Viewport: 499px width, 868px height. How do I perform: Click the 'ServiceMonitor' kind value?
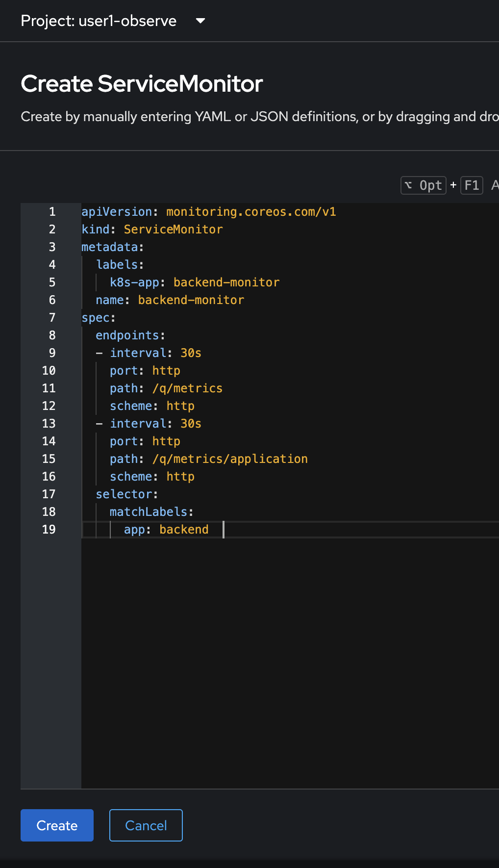[174, 230]
